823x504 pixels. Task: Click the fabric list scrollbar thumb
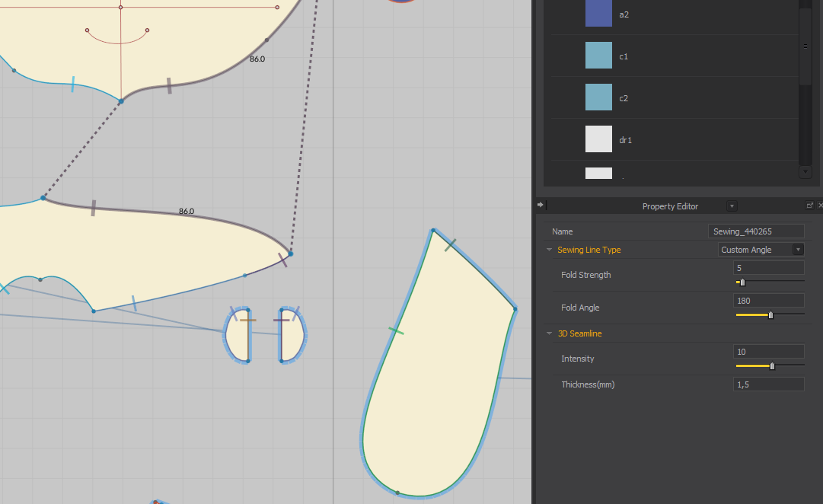[805, 46]
